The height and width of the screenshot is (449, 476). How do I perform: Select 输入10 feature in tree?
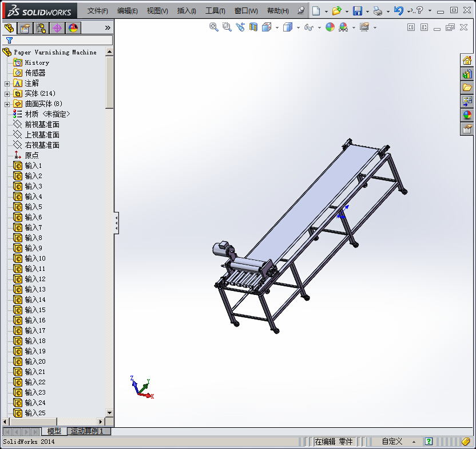point(29,258)
